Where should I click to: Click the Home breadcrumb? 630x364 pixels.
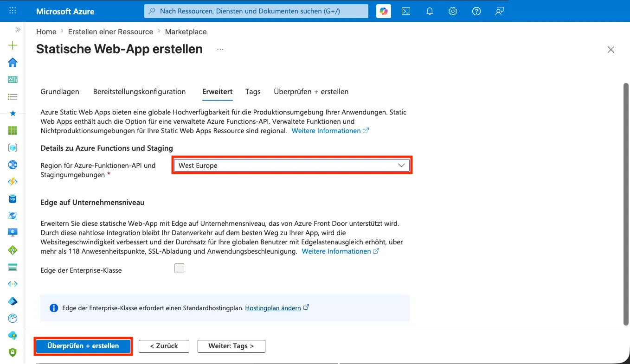(x=46, y=32)
